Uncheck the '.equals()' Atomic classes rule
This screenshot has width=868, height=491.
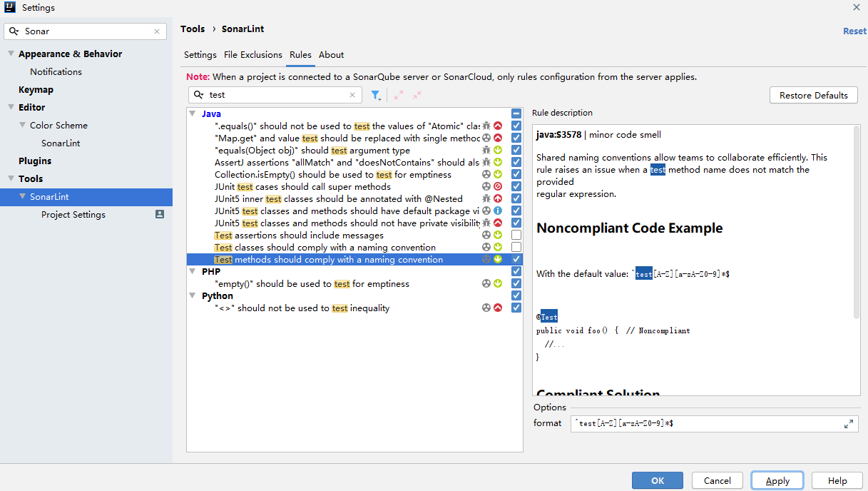click(516, 126)
